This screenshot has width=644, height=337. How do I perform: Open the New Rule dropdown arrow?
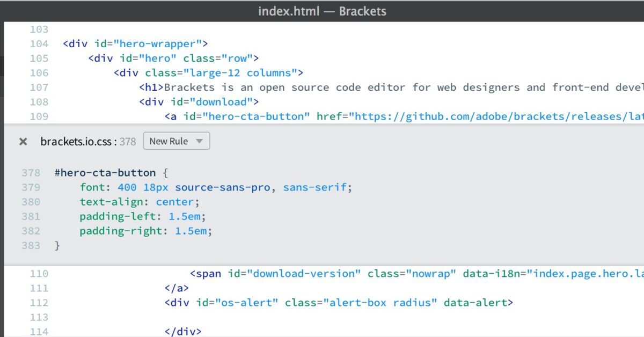[x=199, y=141]
